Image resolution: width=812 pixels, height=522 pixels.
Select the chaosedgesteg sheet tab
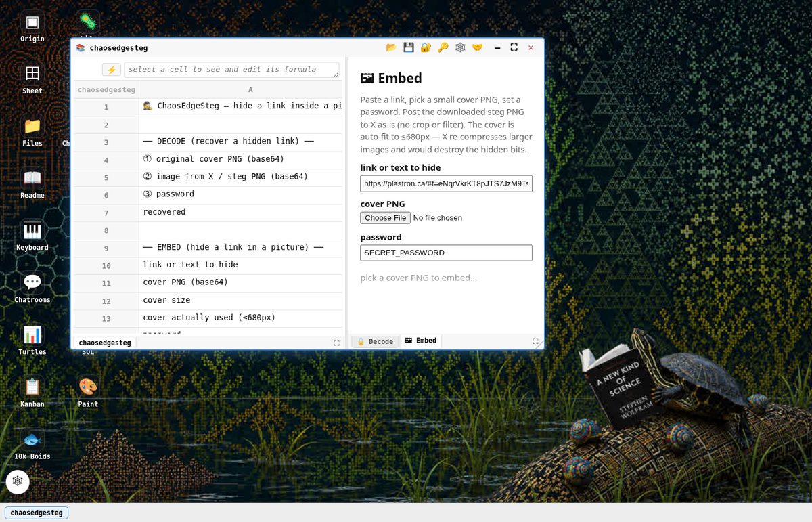coord(105,343)
